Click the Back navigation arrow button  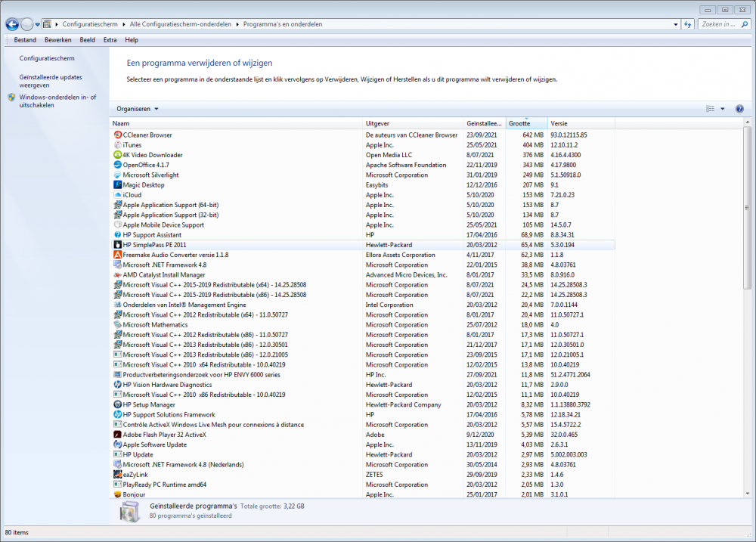click(12, 24)
